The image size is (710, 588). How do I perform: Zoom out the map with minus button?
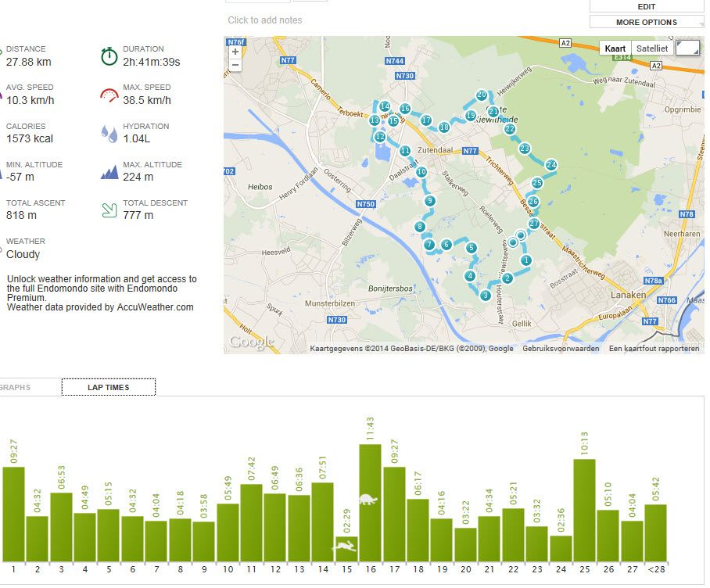(235, 65)
